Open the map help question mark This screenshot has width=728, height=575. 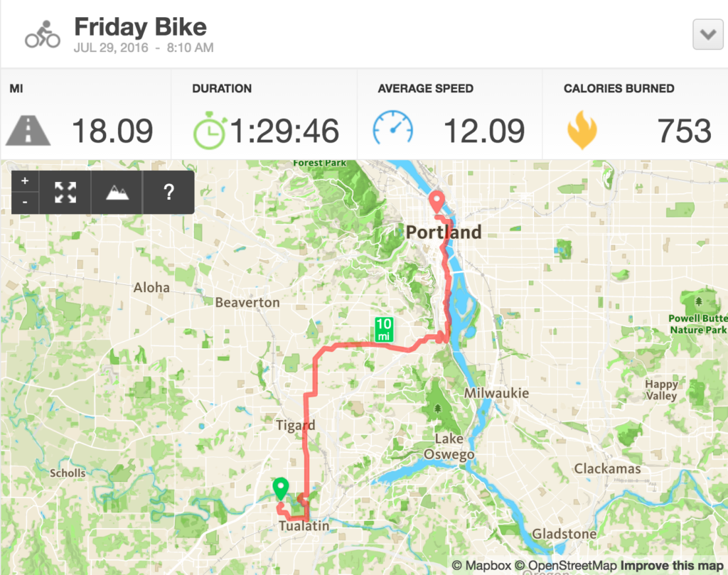click(169, 192)
